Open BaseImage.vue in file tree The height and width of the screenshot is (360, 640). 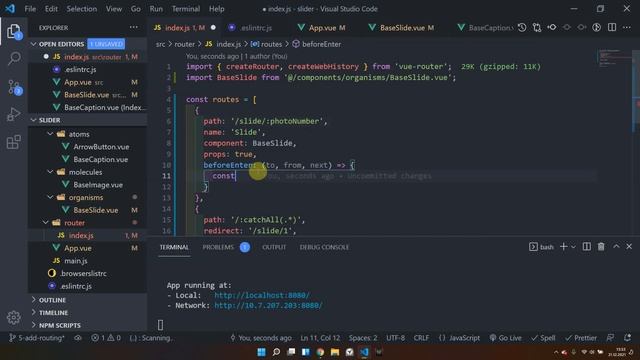98,184
